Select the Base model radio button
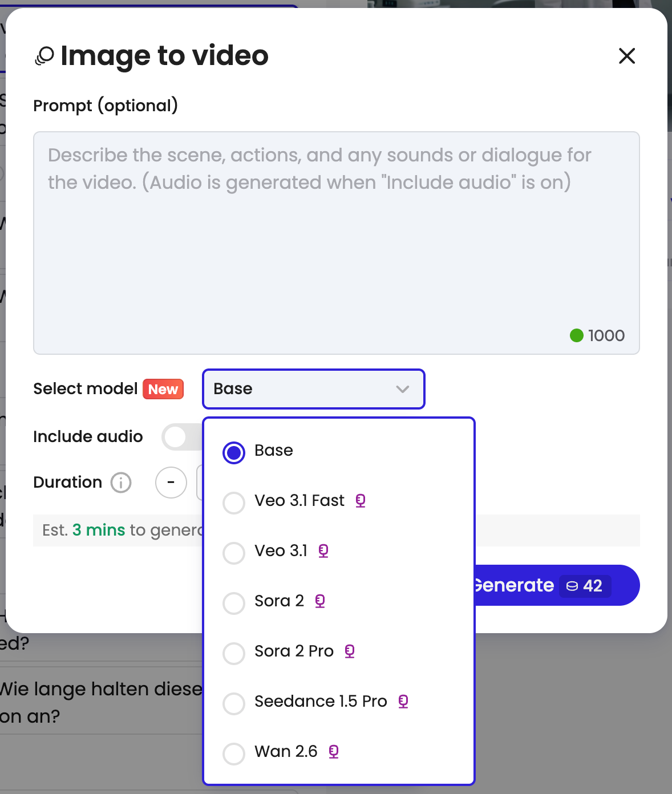 [x=234, y=453]
